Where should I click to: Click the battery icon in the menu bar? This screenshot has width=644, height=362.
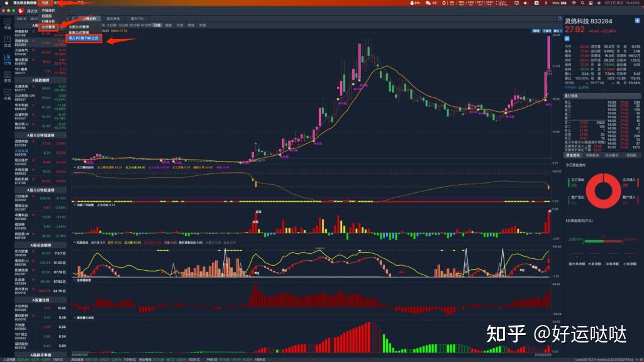(x=563, y=3)
